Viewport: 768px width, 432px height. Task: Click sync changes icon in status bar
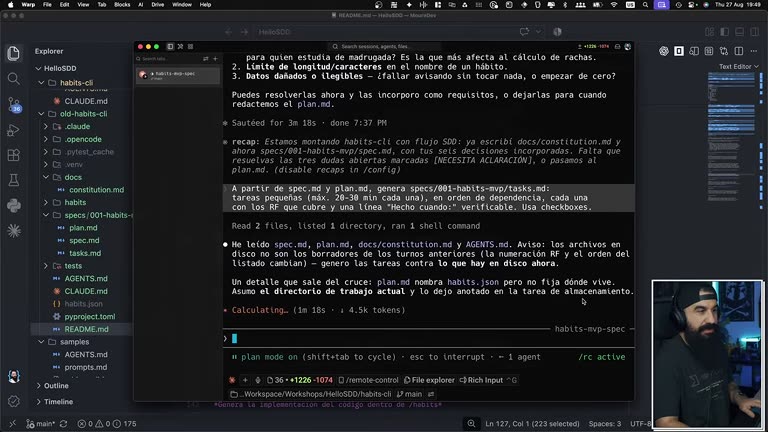point(64,424)
